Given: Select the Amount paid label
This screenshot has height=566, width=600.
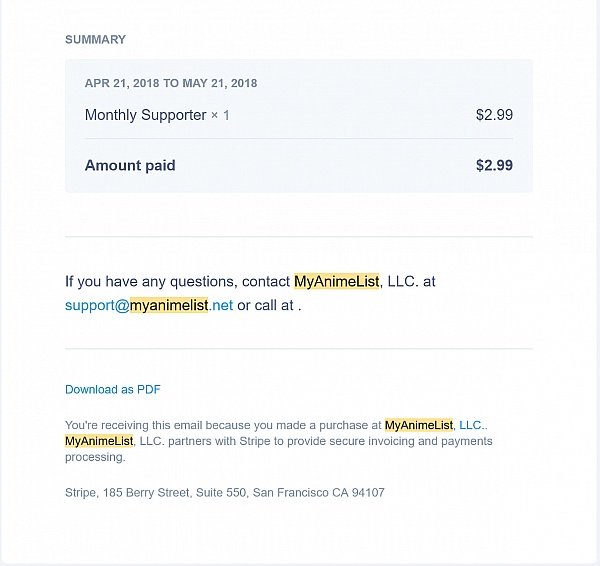Looking at the screenshot, I should pyautogui.click(x=130, y=165).
